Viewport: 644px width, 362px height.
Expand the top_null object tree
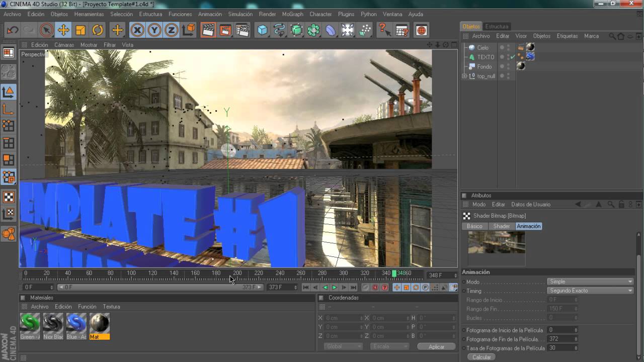464,76
